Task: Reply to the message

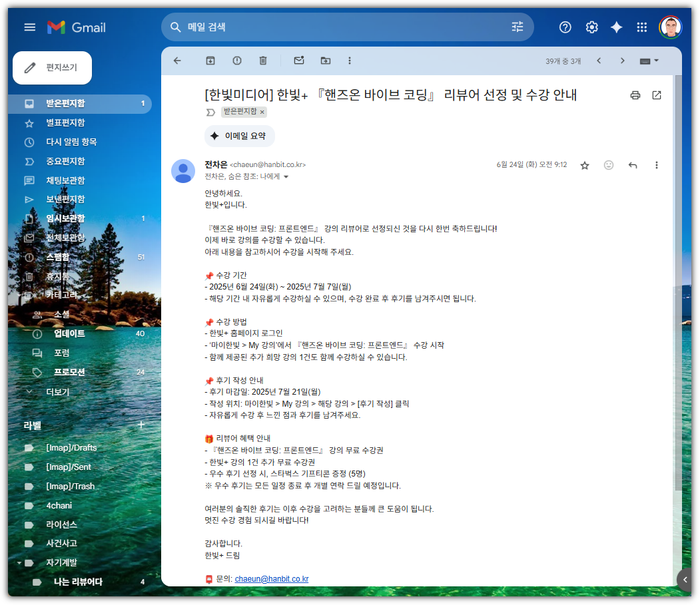Action: (633, 165)
